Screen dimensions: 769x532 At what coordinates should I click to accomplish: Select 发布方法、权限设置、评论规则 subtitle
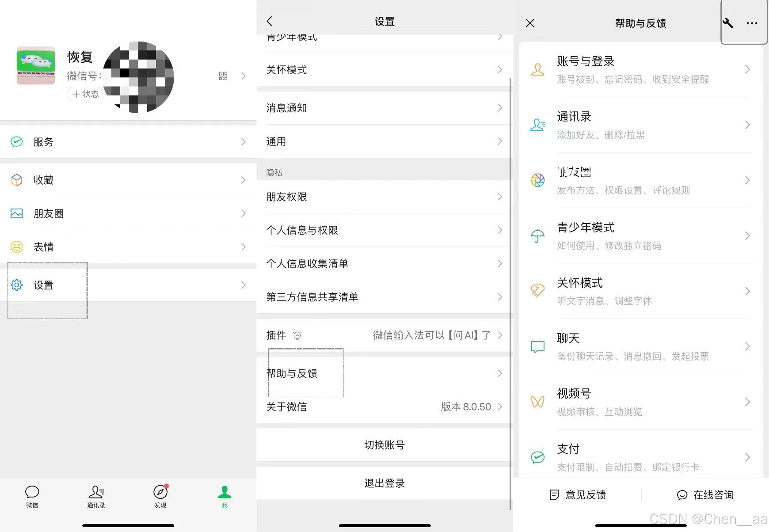pyautogui.click(x=623, y=190)
